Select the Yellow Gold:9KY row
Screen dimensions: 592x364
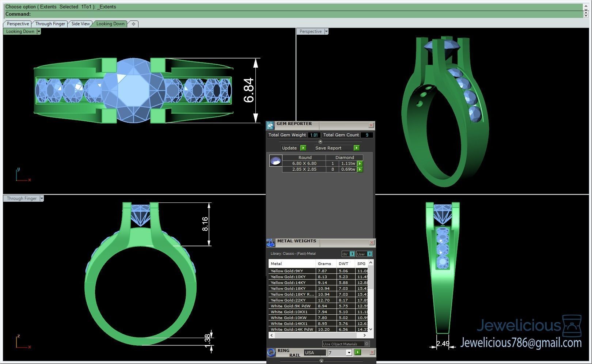click(318, 271)
